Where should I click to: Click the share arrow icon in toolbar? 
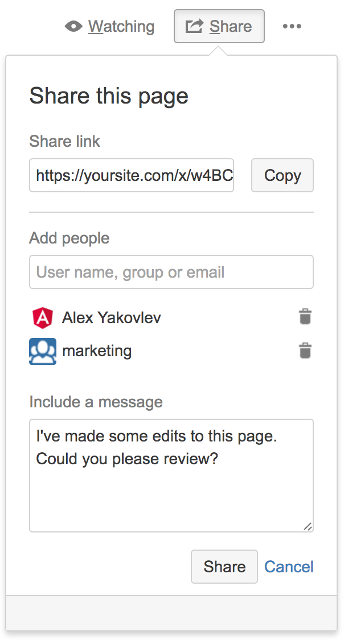click(x=195, y=26)
